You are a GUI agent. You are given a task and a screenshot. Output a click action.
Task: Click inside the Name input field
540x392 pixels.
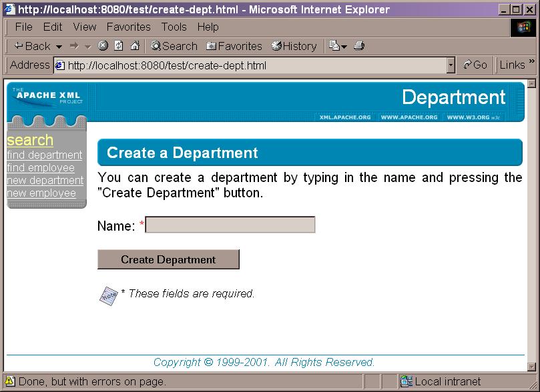[230, 225]
